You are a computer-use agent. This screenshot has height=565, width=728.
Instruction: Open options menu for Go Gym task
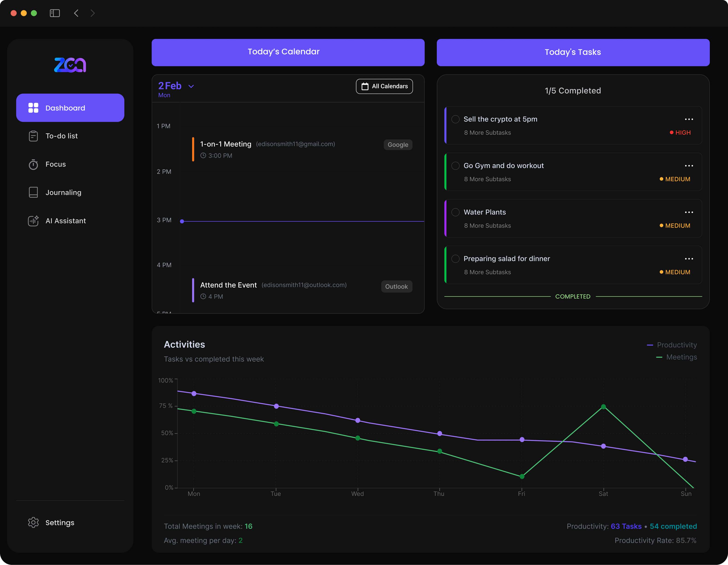click(x=689, y=166)
